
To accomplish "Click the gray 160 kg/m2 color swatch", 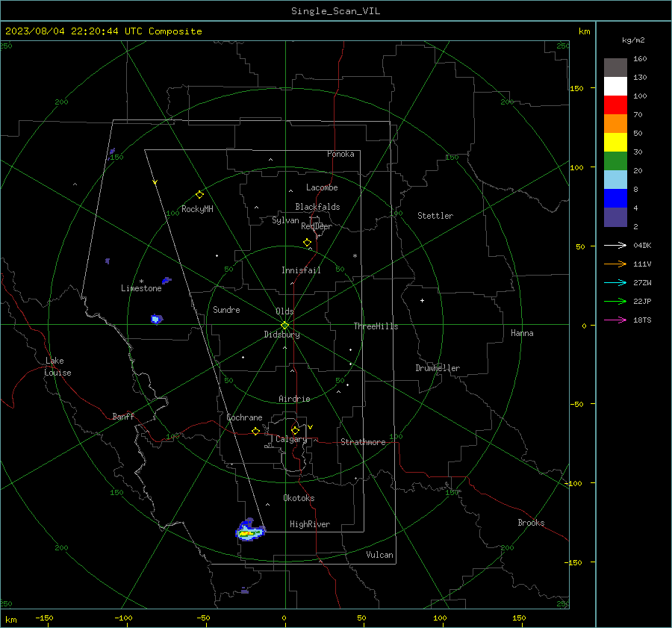I will tap(615, 68).
